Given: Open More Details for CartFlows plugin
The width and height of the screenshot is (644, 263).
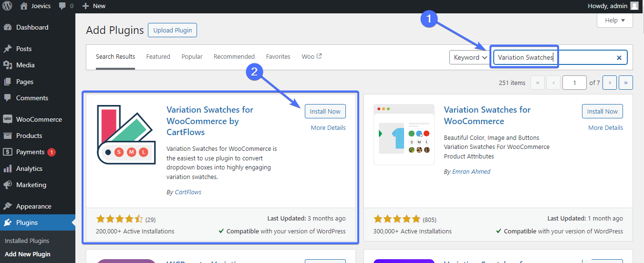Looking at the screenshot, I should (328, 127).
